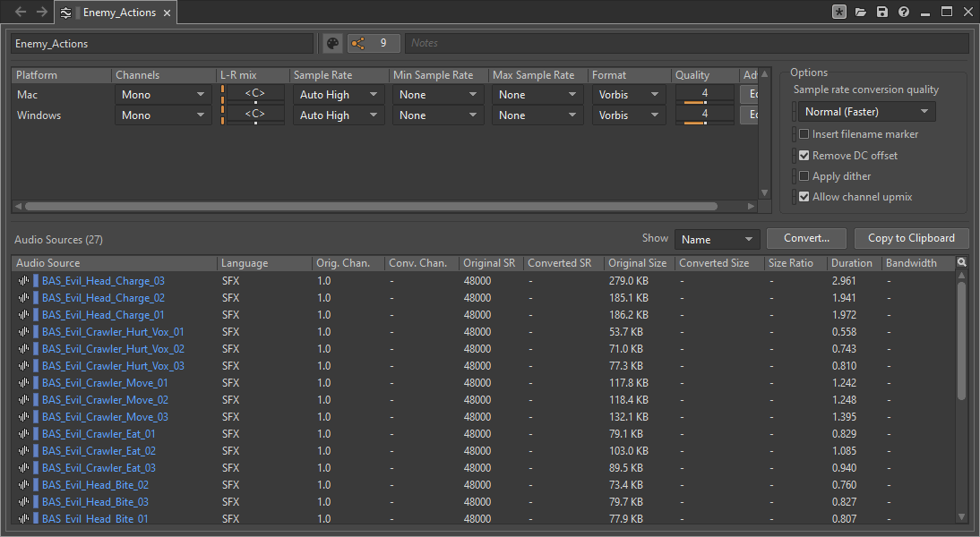Click the open folder icon in title bar

(x=861, y=13)
